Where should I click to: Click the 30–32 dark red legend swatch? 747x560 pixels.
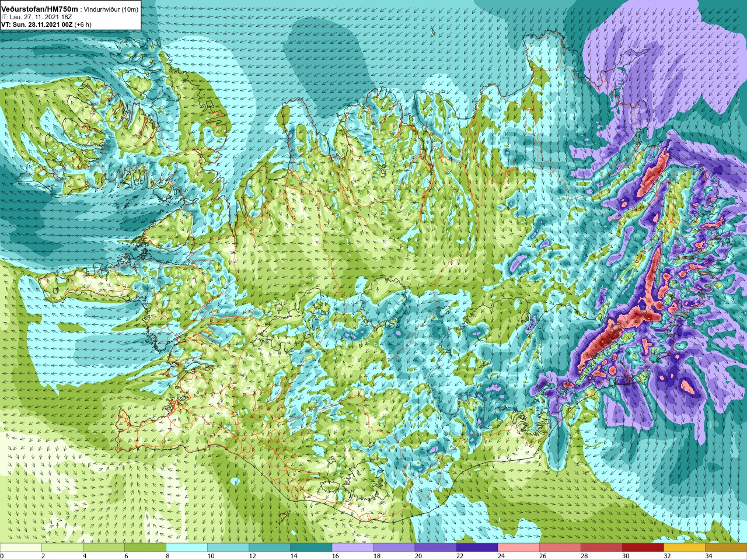click(643, 548)
